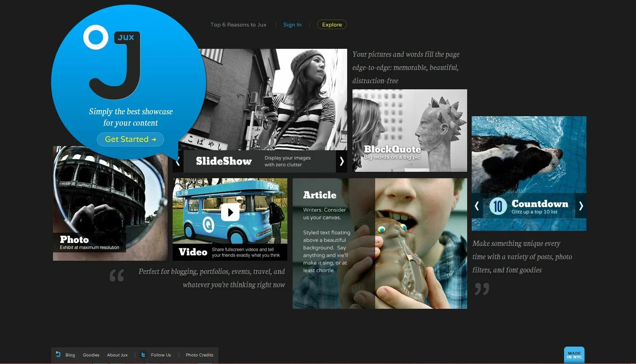Click the Twitter bird icon in footer
This screenshot has width=636, height=364.
(x=143, y=355)
